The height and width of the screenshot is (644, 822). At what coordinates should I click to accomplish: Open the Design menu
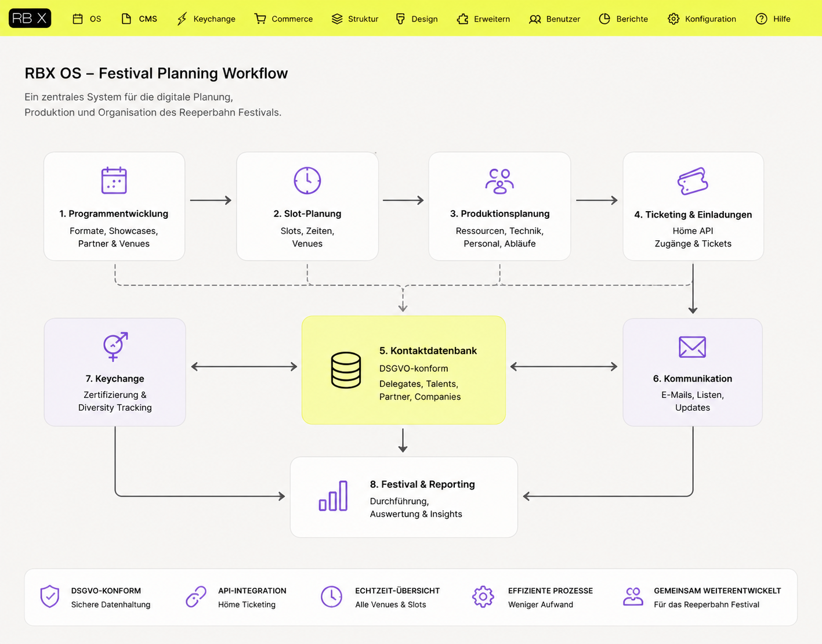point(417,19)
